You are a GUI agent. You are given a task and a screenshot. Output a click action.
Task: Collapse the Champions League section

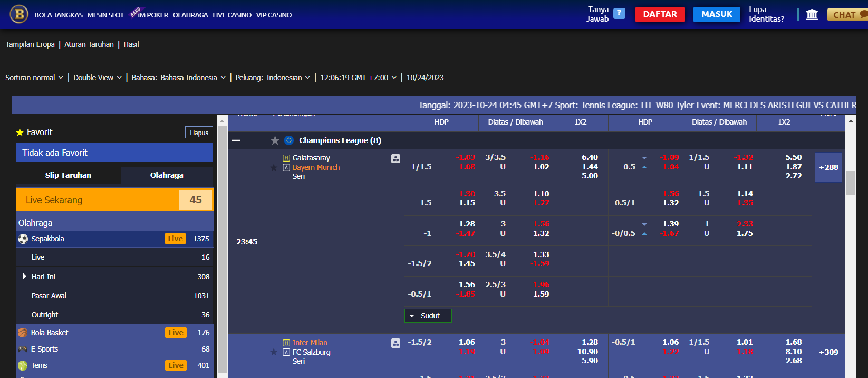point(236,140)
